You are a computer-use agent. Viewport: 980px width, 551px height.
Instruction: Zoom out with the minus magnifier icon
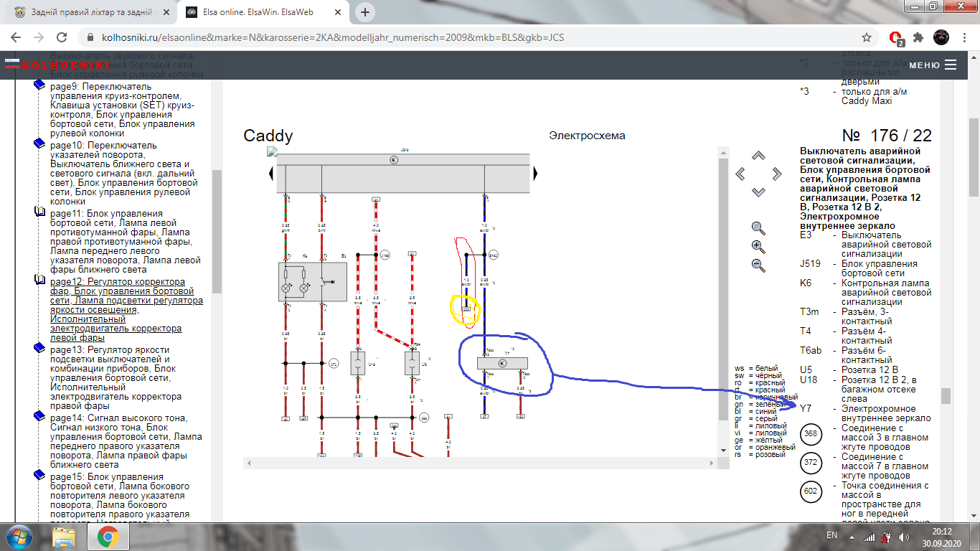pyautogui.click(x=758, y=265)
